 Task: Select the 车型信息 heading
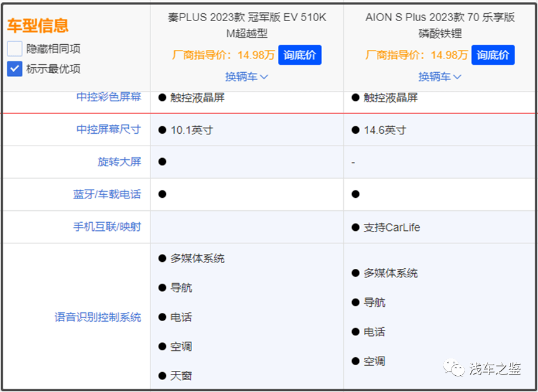[x=38, y=26]
